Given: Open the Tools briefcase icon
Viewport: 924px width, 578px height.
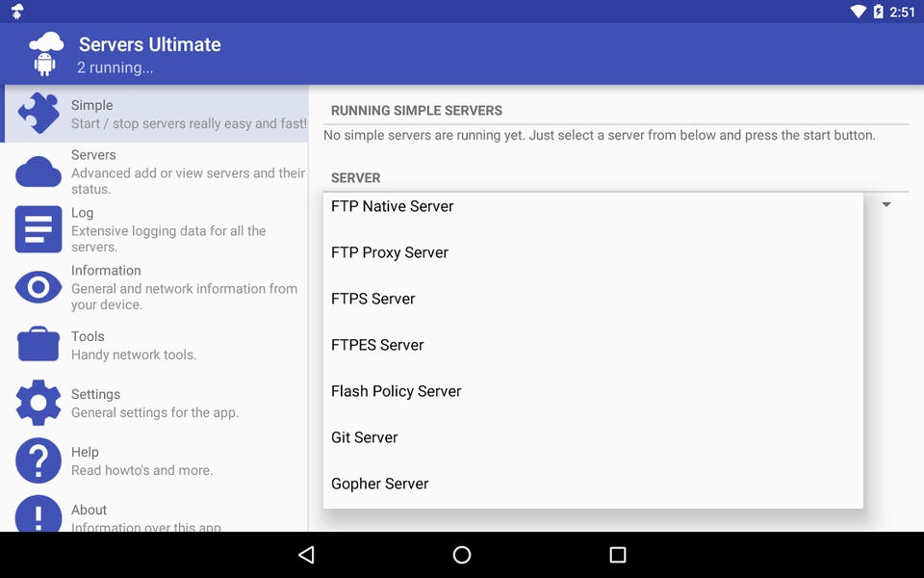Looking at the screenshot, I should pyautogui.click(x=38, y=344).
